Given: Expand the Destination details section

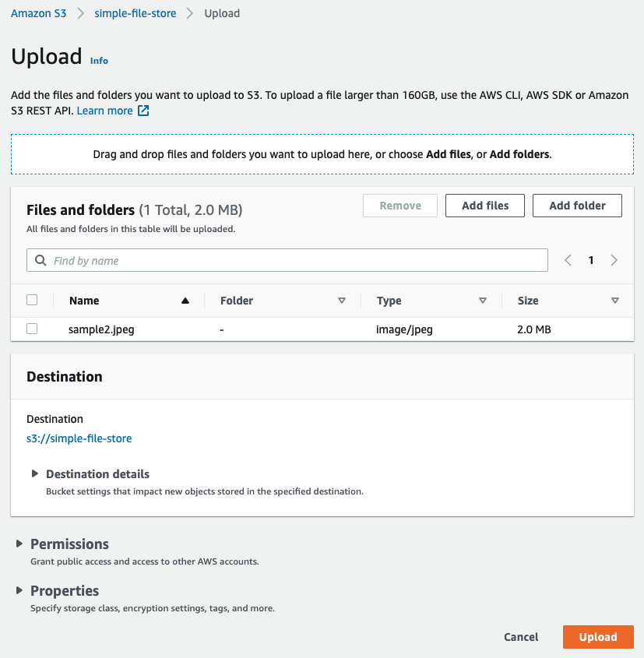Looking at the screenshot, I should click(x=34, y=473).
